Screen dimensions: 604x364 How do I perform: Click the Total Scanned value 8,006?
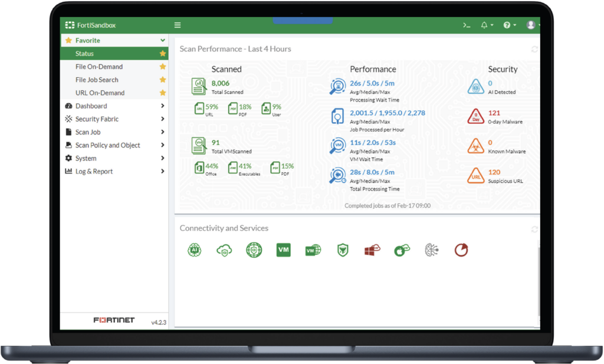(x=220, y=84)
